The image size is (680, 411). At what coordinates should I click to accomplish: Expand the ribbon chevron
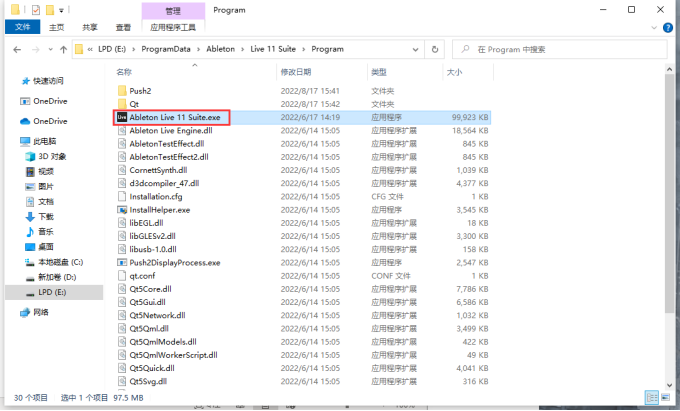pos(654,28)
